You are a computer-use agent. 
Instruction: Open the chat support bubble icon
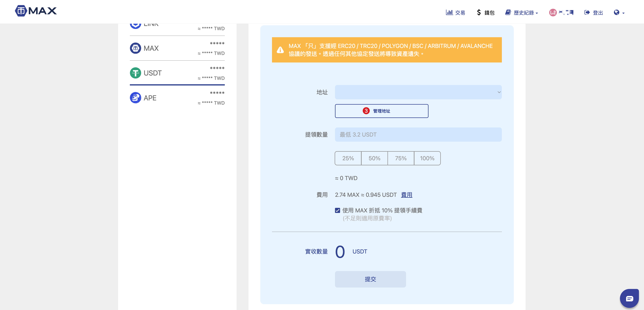[629, 298]
